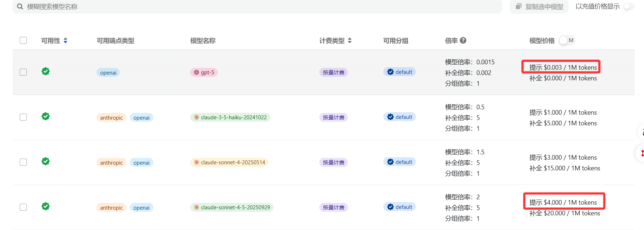Click the 复制选中模型 button
The width and height of the screenshot is (644, 230).
pyautogui.click(x=539, y=6)
